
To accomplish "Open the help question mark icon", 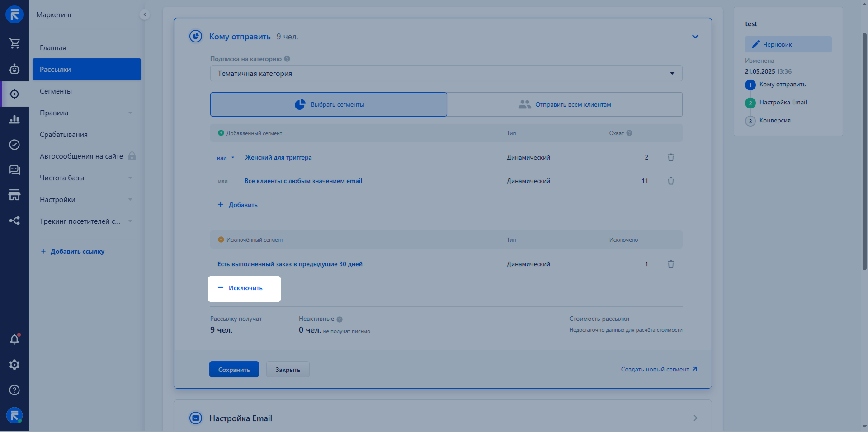I will click(x=14, y=390).
